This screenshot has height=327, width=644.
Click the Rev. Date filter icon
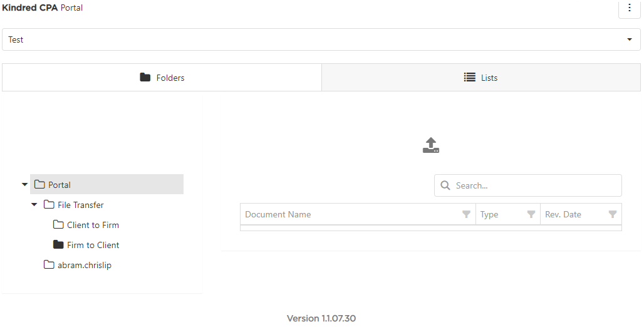click(613, 214)
